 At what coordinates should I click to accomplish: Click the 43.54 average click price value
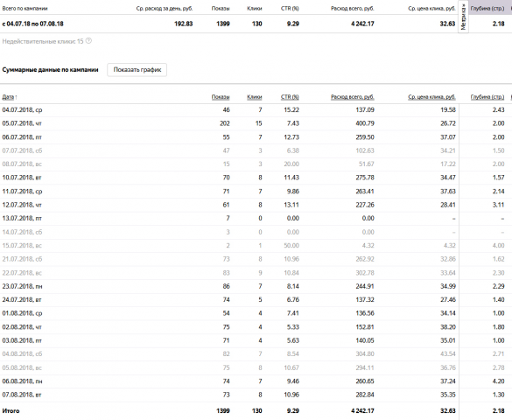[x=448, y=354]
